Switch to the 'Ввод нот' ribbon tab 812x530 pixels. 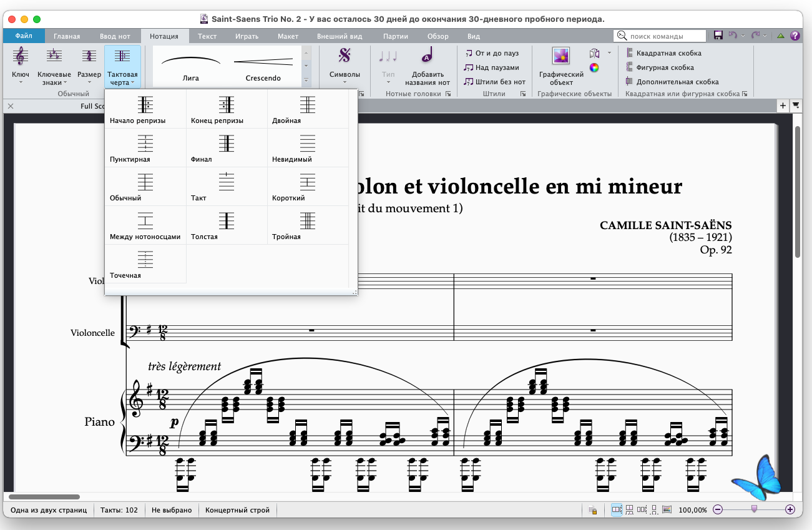coord(115,36)
